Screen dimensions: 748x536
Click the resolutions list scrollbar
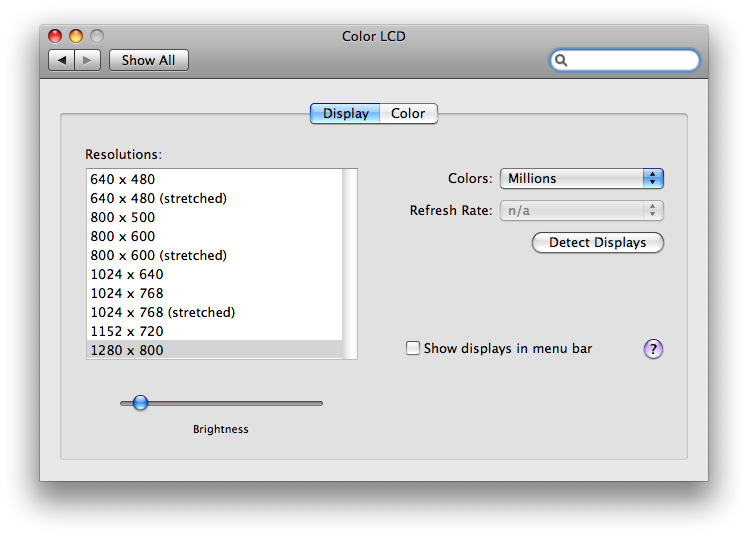click(350, 264)
